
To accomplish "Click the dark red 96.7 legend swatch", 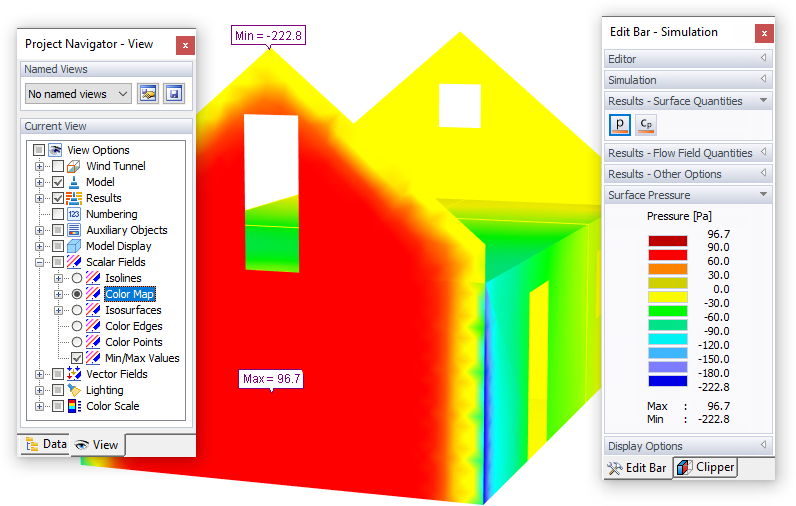I will click(x=668, y=241).
